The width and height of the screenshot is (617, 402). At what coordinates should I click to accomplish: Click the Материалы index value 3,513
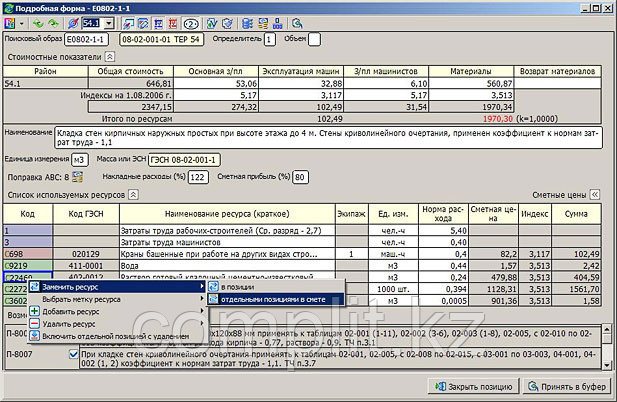click(471, 95)
